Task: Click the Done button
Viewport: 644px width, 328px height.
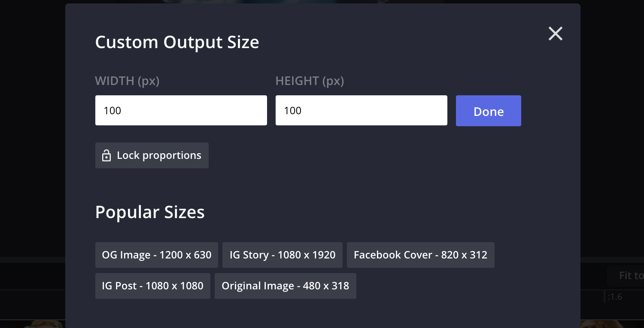Action: click(488, 111)
